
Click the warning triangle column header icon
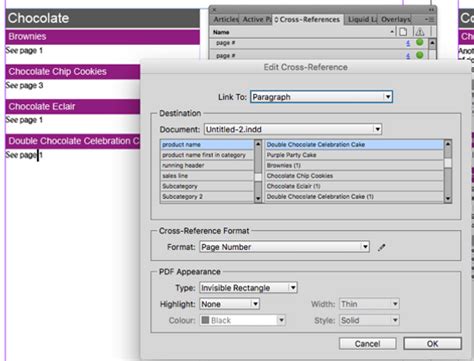click(x=420, y=32)
